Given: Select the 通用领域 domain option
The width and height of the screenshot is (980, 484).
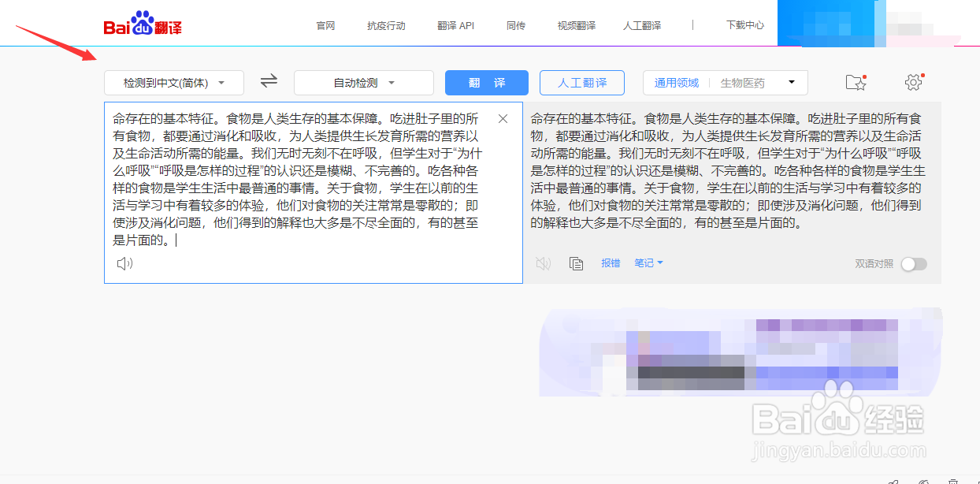Looking at the screenshot, I should coord(675,81).
